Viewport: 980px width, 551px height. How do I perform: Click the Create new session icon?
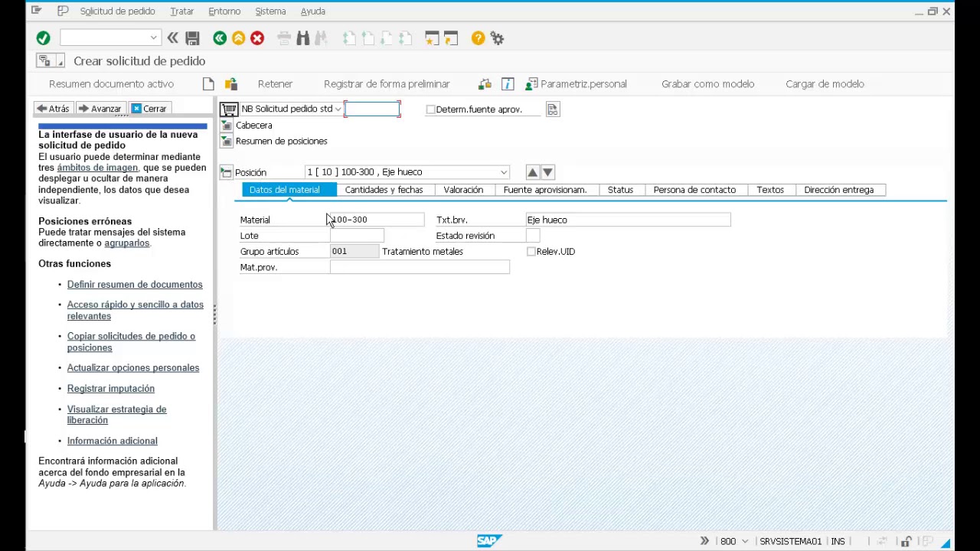point(432,38)
